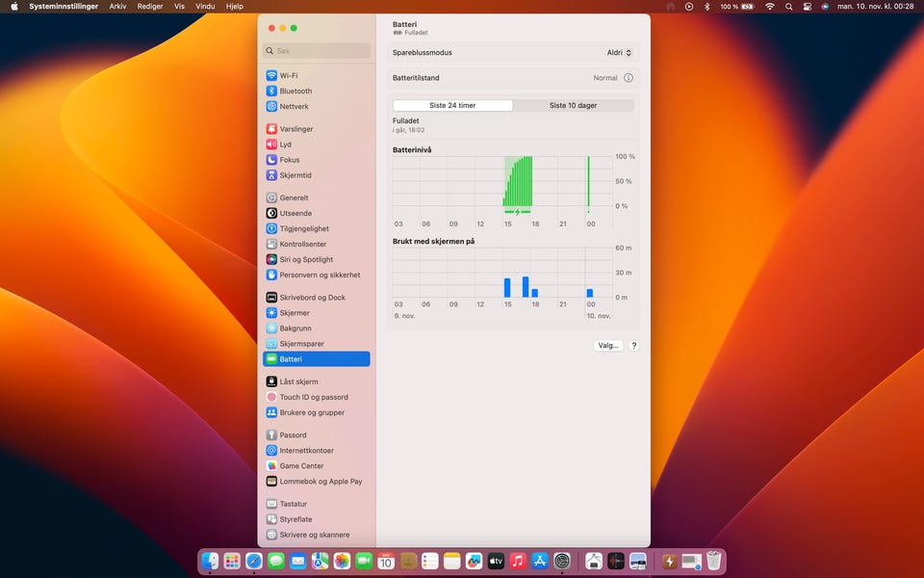This screenshot has width=924, height=578.
Task: Click the Batteritilstand info icon
Action: click(x=629, y=78)
